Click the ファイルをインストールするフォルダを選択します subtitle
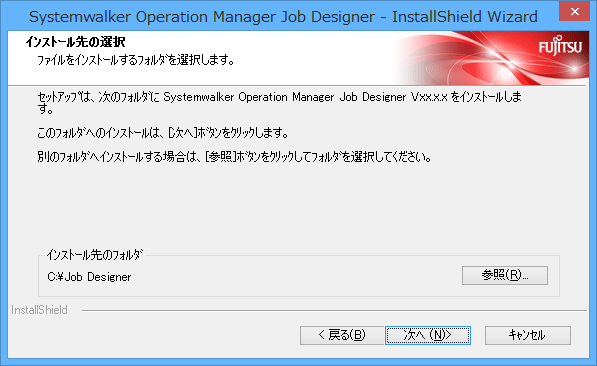Screen dimensions: 597x366 pyautogui.click(x=136, y=60)
